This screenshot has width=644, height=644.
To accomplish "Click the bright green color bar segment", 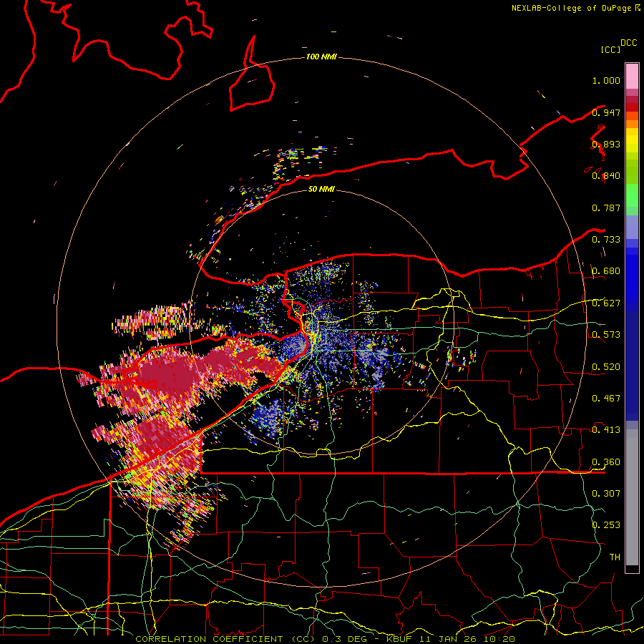I will tap(632, 195).
